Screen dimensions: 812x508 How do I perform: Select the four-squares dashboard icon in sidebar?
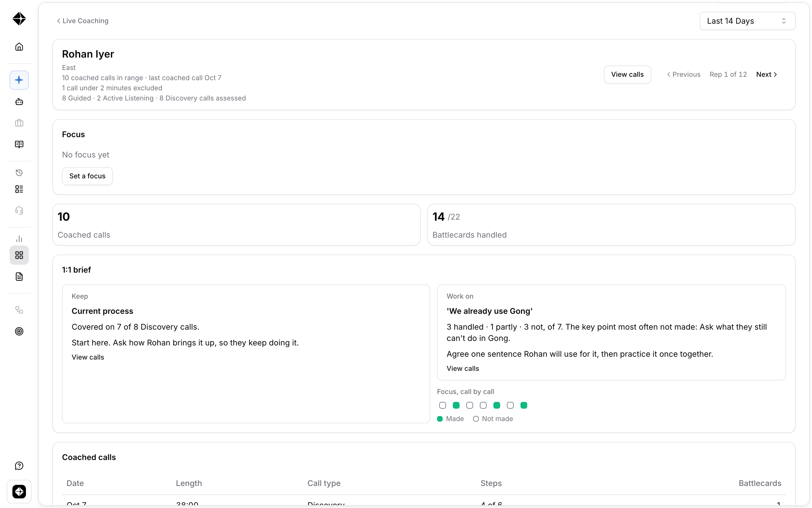pos(19,255)
